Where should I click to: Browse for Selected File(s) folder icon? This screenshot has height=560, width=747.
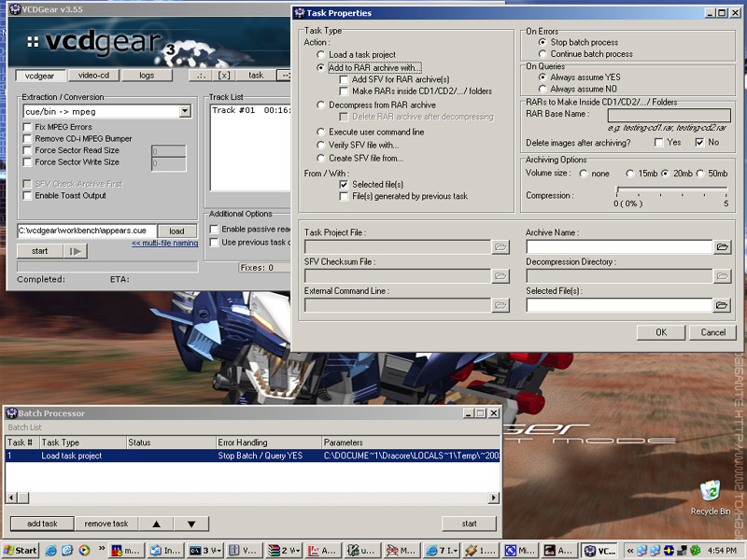point(722,305)
